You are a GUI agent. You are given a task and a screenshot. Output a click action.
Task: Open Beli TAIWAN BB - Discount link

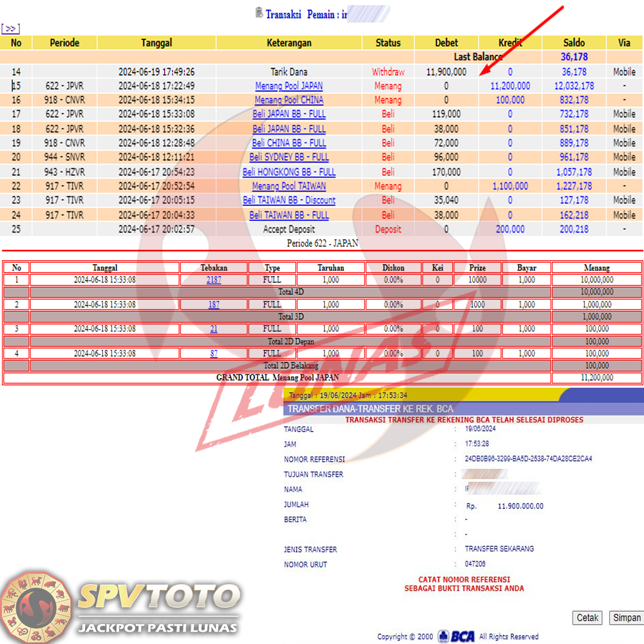[x=289, y=200]
